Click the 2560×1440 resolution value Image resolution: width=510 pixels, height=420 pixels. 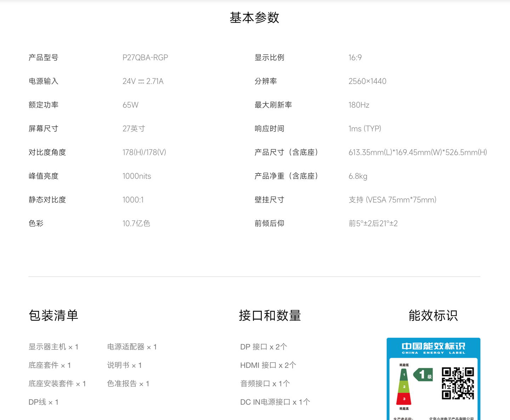(x=368, y=81)
